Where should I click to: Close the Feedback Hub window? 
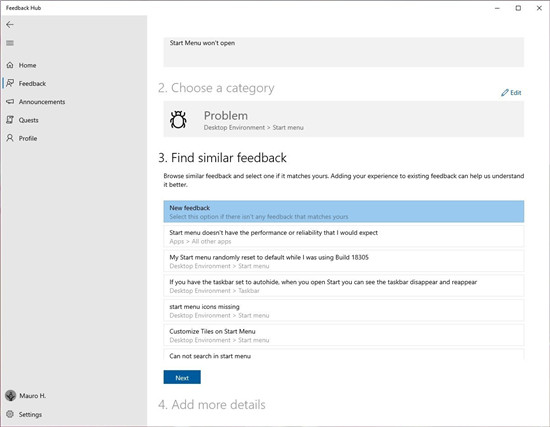[539, 8]
